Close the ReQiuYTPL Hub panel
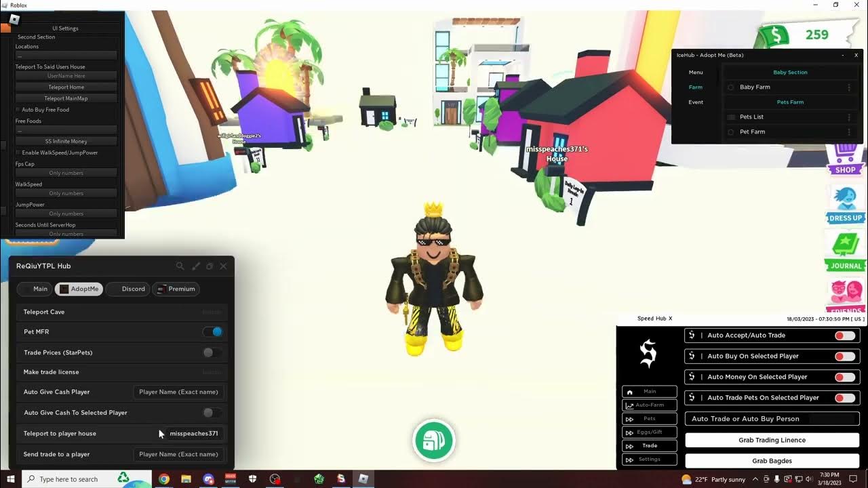Image resolution: width=868 pixels, height=488 pixels. pyautogui.click(x=223, y=266)
